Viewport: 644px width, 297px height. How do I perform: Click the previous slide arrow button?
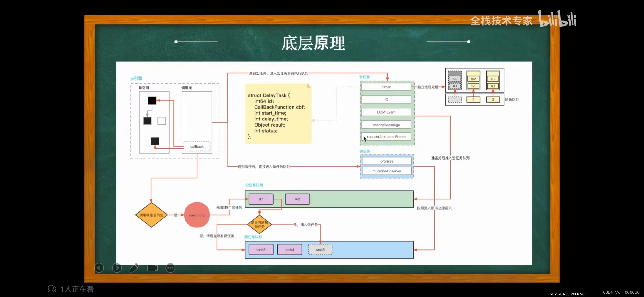coord(99,268)
